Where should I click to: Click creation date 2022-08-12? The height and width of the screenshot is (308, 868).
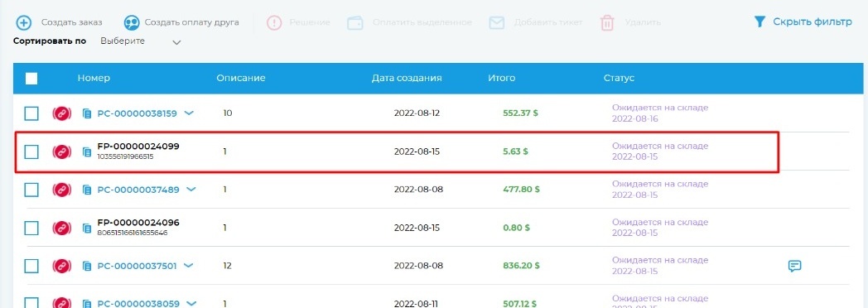(417, 113)
